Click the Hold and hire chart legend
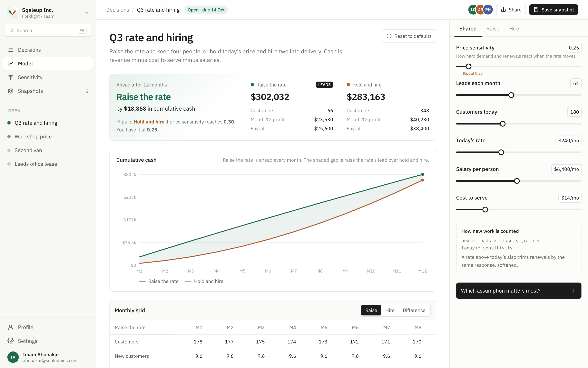Viewport: 588px width, 368px height. pyautogui.click(x=204, y=281)
